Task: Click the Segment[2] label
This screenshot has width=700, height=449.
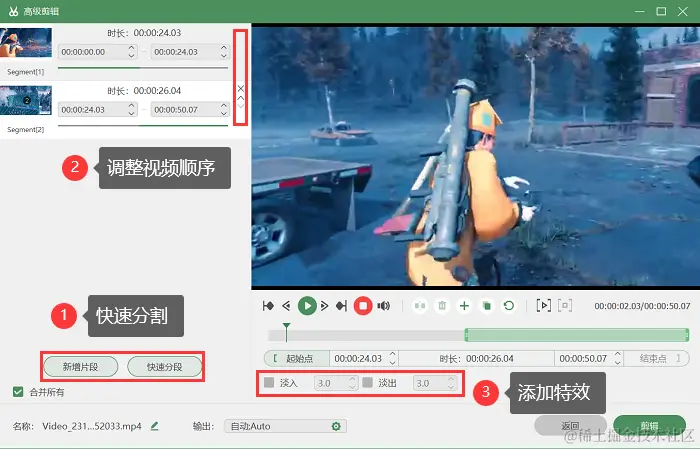Action: tap(25, 129)
